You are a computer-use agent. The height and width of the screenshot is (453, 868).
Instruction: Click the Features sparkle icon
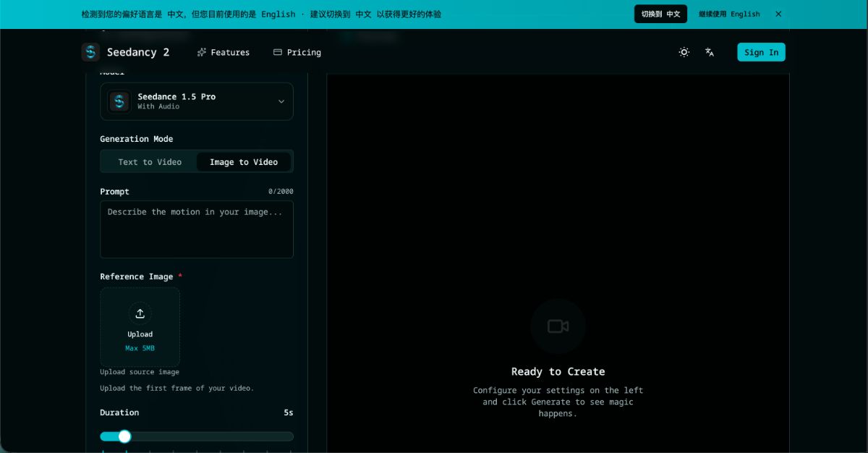[202, 52]
